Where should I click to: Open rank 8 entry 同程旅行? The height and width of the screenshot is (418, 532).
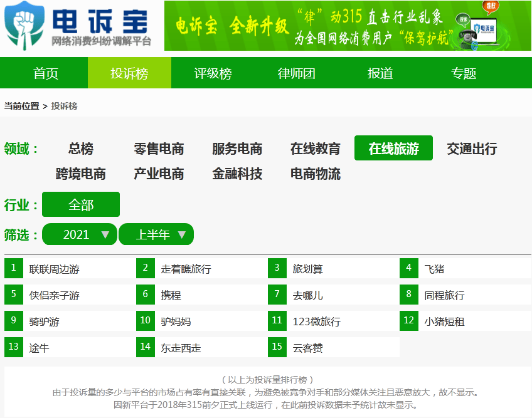(465, 295)
